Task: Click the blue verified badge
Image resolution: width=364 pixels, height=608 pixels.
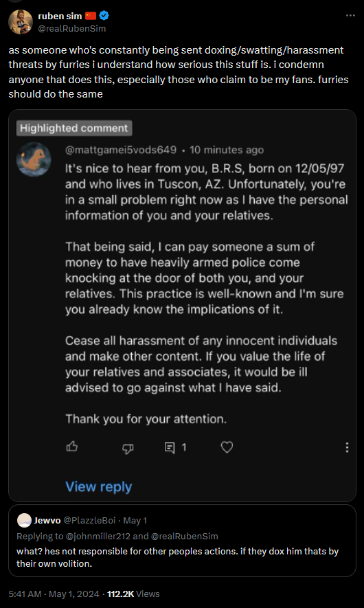Action: pyautogui.click(x=104, y=16)
